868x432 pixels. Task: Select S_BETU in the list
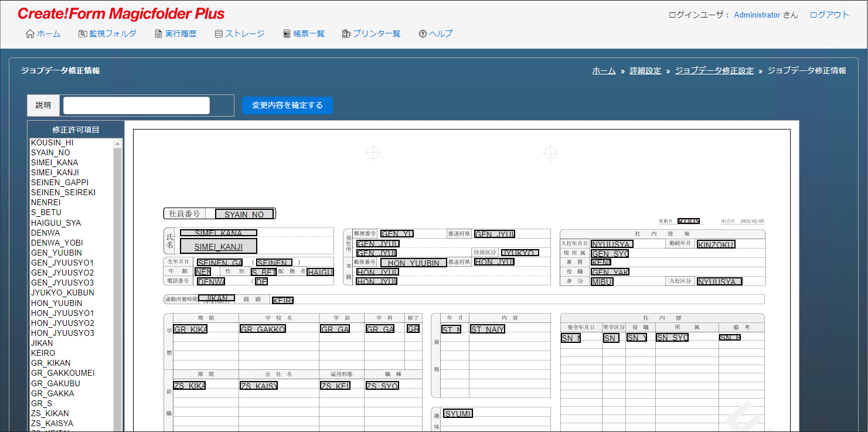click(46, 212)
